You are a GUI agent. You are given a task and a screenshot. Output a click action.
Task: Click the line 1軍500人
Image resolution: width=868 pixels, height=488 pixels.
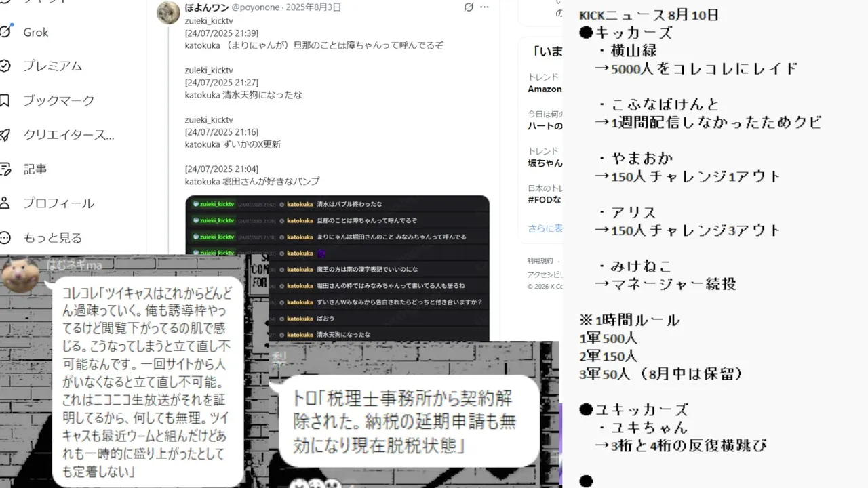[608, 338]
